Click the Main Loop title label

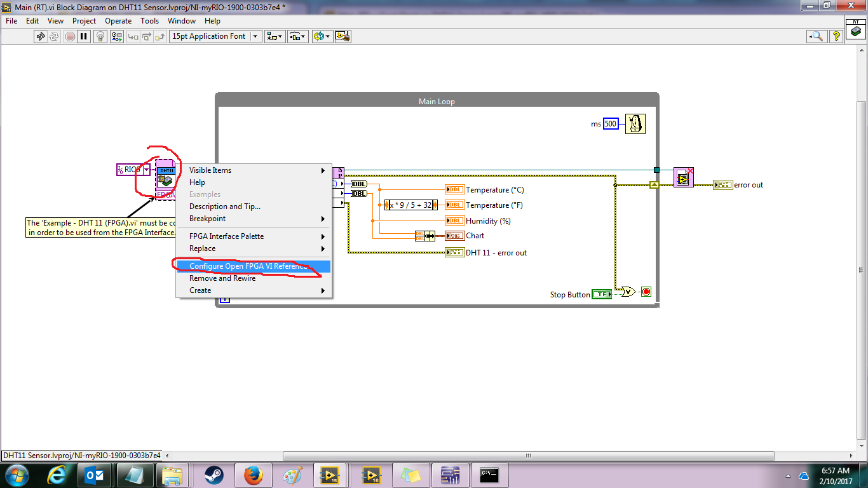(437, 102)
